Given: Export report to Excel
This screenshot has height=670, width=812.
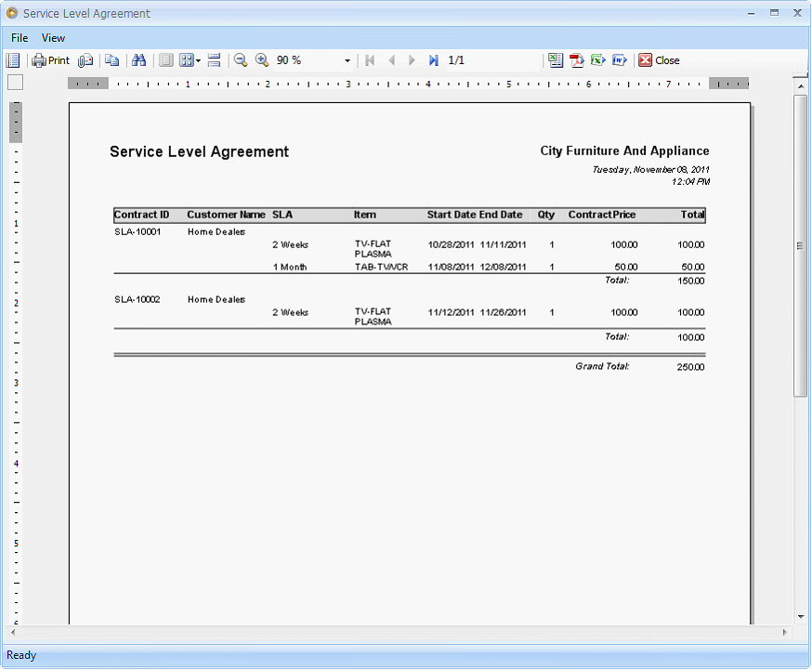Looking at the screenshot, I should click(598, 60).
